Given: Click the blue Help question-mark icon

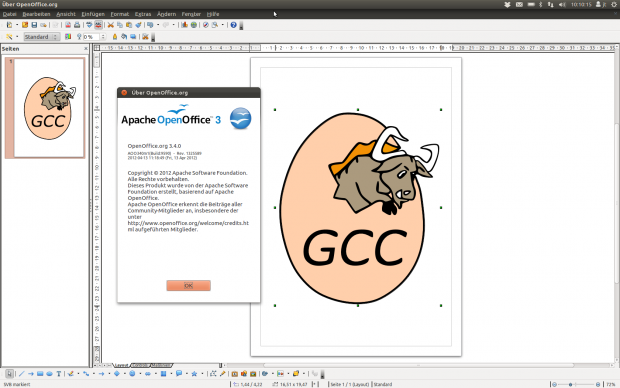Looking at the screenshot, I should [234, 25].
